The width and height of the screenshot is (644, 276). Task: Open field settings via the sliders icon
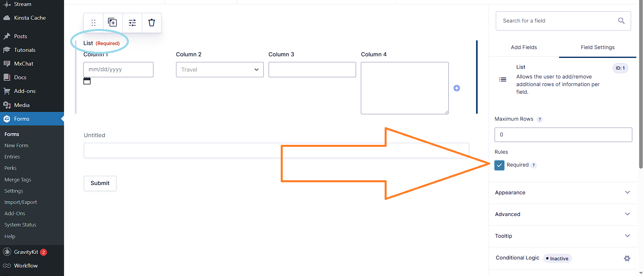(x=132, y=23)
